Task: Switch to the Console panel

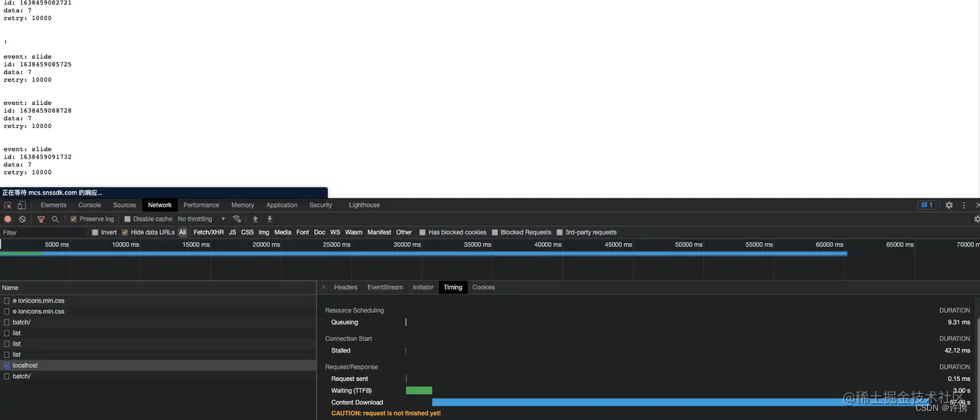Action: pyautogui.click(x=90, y=205)
